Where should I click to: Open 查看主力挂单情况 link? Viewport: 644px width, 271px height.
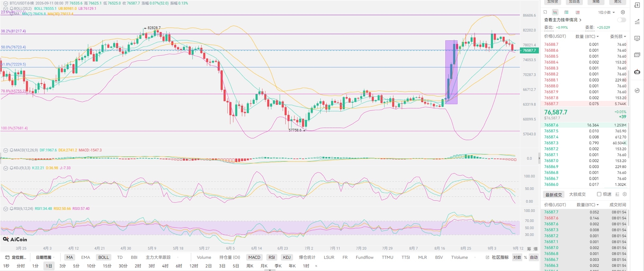coord(563,20)
